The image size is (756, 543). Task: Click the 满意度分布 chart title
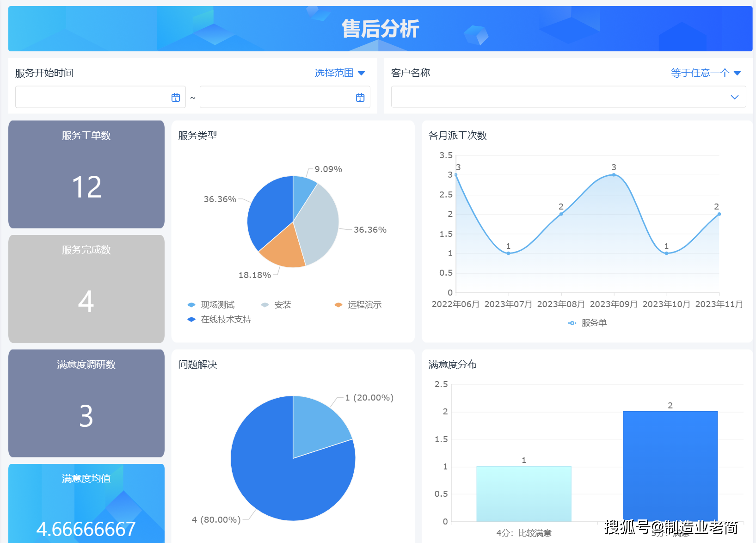click(453, 364)
